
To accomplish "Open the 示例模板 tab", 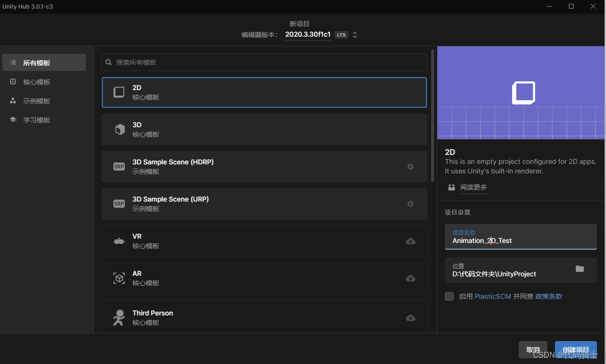I will click(x=44, y=101).
